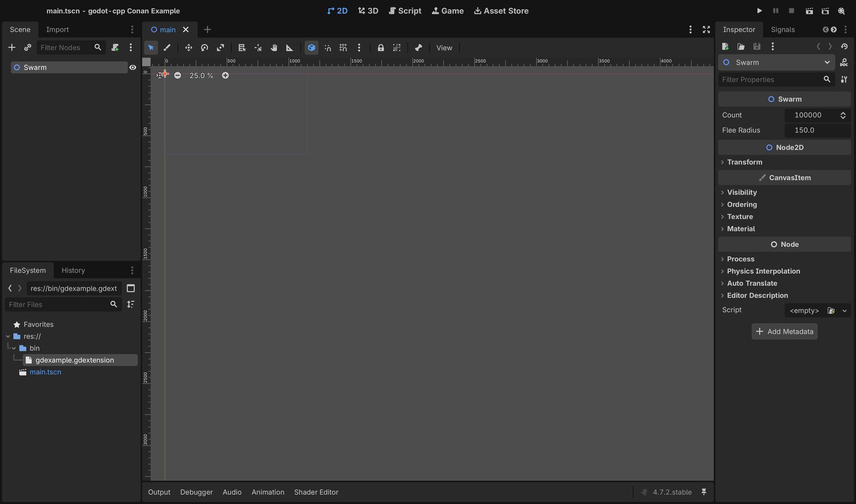Run the current scene clapperboard icon

pyautogui.click(x=809, y=11)
